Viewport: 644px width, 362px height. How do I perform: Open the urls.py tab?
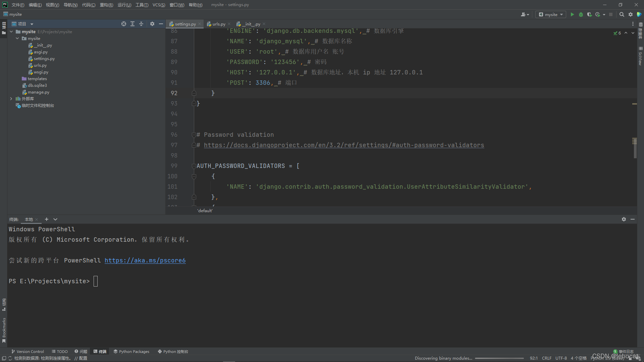click(218, 24)
